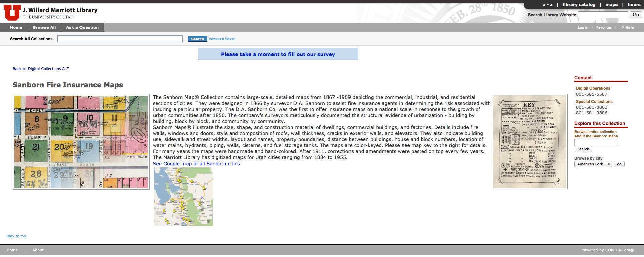Open the Browse All tab
The image size is (644, 257).
point(44,27)
